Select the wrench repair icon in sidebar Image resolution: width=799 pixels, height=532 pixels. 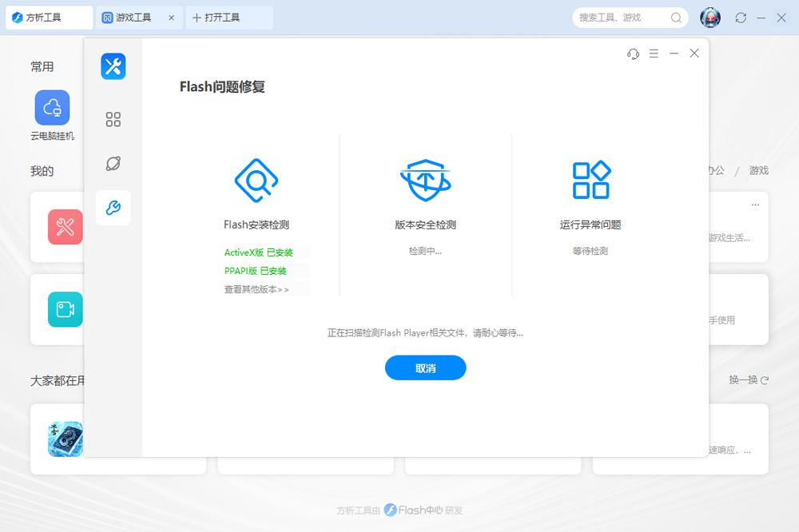click(x=113, y=208)
